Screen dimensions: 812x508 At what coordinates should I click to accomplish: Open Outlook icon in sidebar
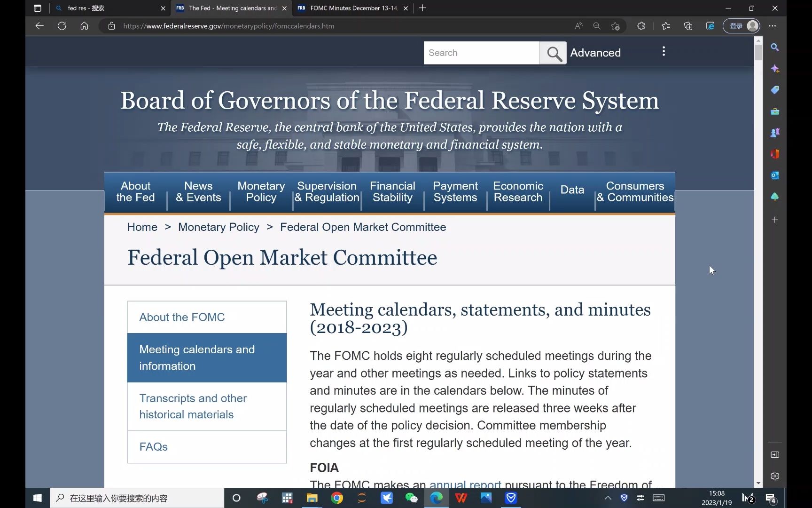click(775, 175)
